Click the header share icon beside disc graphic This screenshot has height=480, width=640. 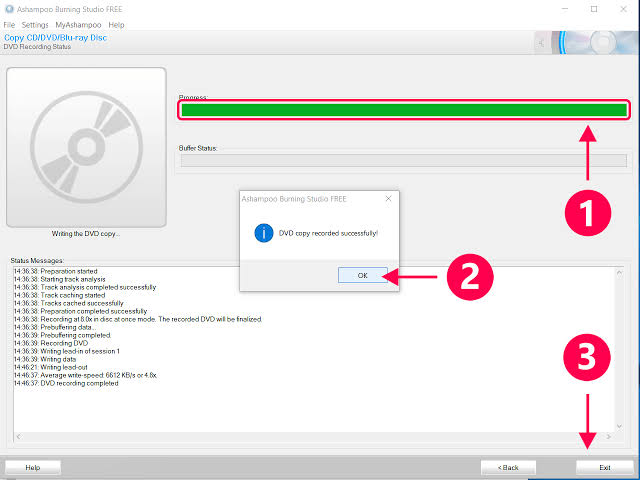pos(541,43)
